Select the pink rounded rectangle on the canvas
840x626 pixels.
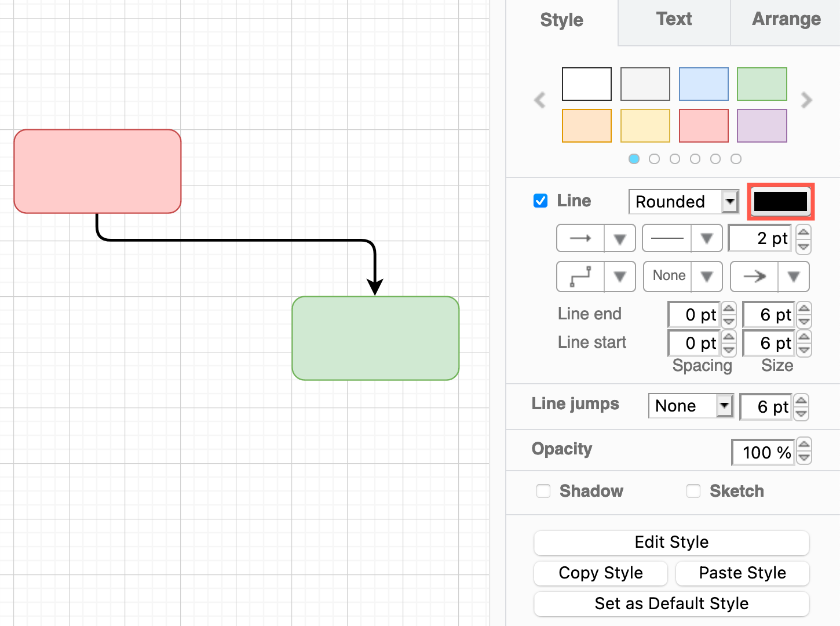(97, 171)
